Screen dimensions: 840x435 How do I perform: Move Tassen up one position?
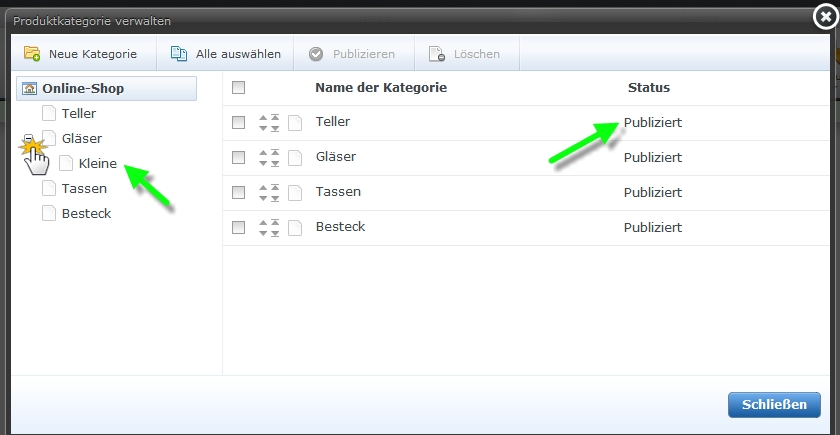263,187
